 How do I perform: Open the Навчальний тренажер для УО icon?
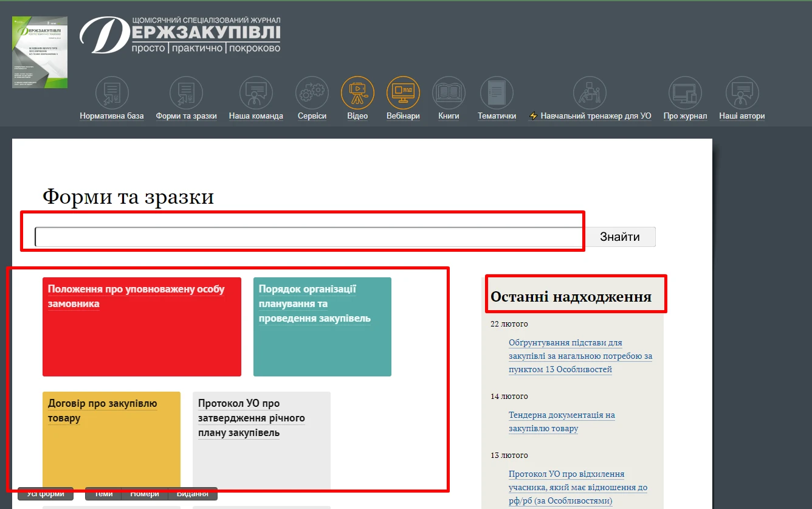pos(589,92)
